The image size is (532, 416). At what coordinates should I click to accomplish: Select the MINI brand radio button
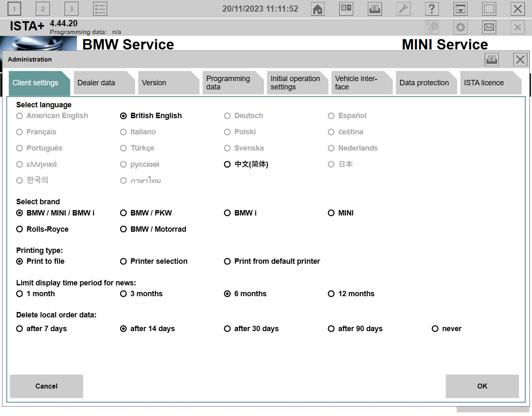[x=331, y=213]
